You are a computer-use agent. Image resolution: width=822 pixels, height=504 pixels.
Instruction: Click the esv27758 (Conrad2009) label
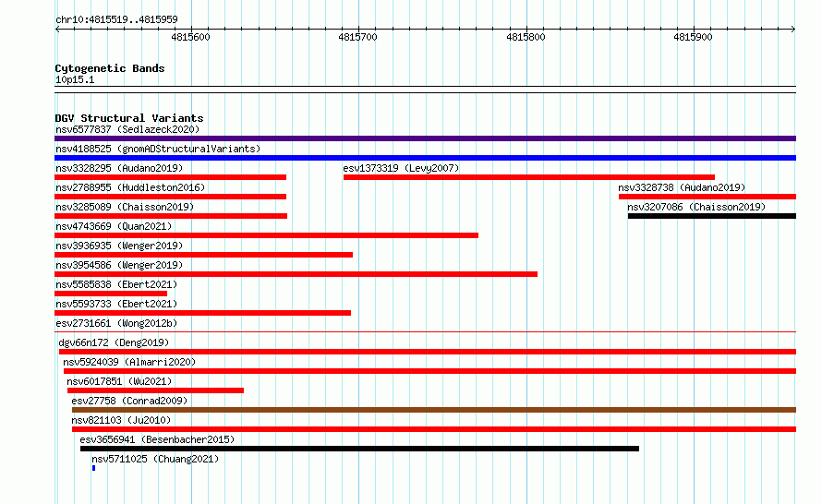coord(129,401)
